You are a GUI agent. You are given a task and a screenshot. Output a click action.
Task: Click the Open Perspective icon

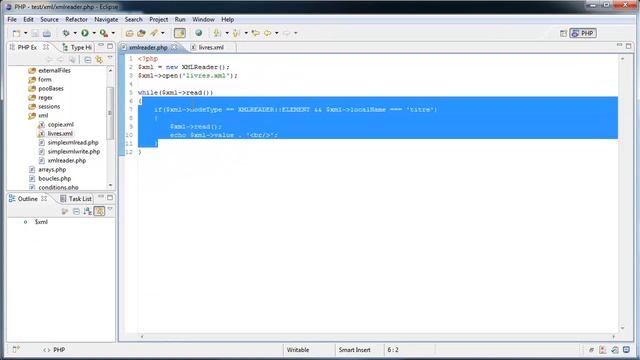pos(563,33)
